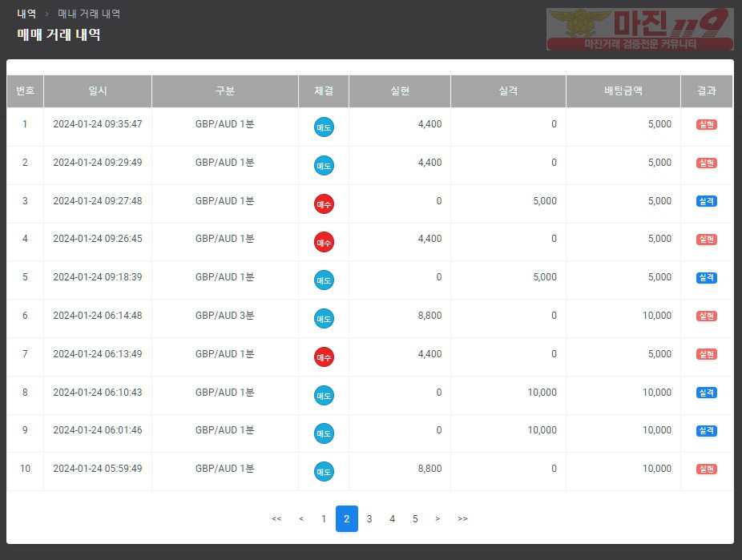The image size is (742, 560).
Task: Click the 매도 badge in row 1
Action: pyautogui.click(x=325, y=127)
